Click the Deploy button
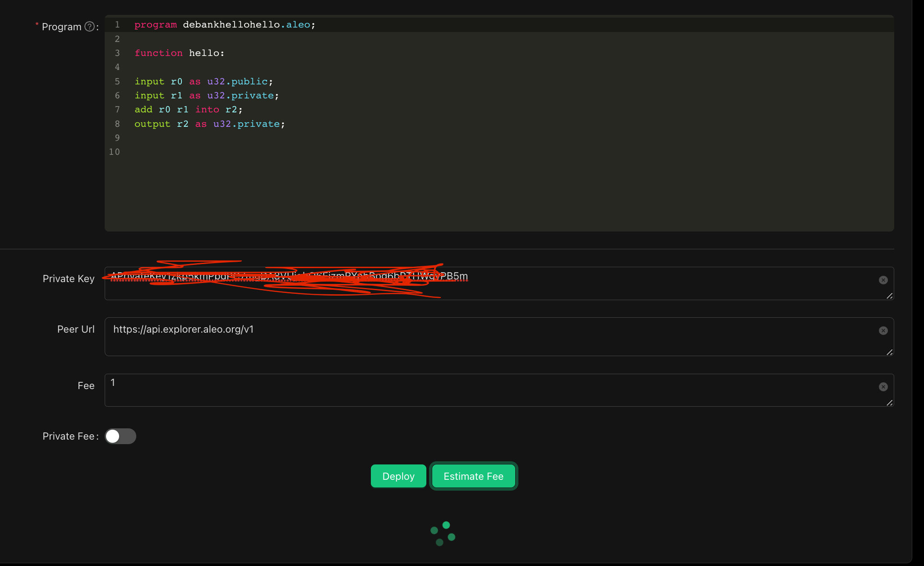Viewport: 924px width, 566px height. (x=398, y=476)
